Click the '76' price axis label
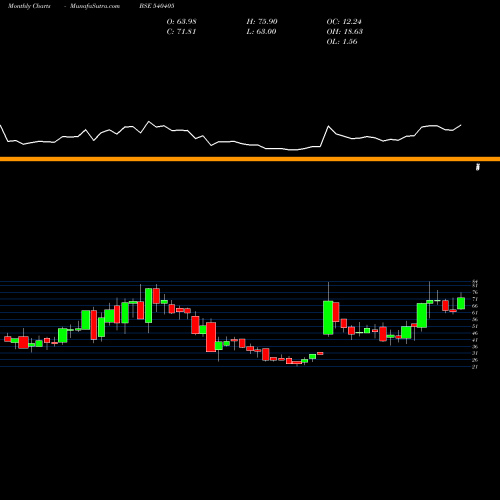Screen dimensions: 500x500 coord(475,292)
